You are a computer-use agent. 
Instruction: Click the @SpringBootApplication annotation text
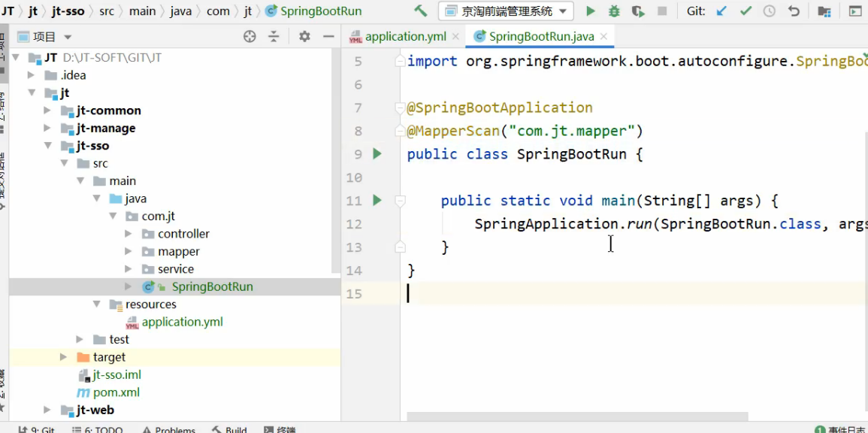(x=500, y=107)
